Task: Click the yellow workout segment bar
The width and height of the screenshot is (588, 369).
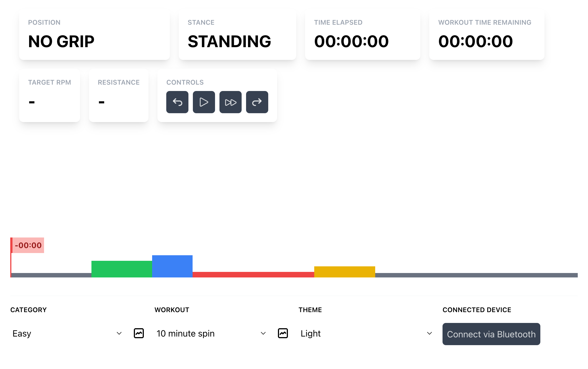Action: tap(344, 272)
